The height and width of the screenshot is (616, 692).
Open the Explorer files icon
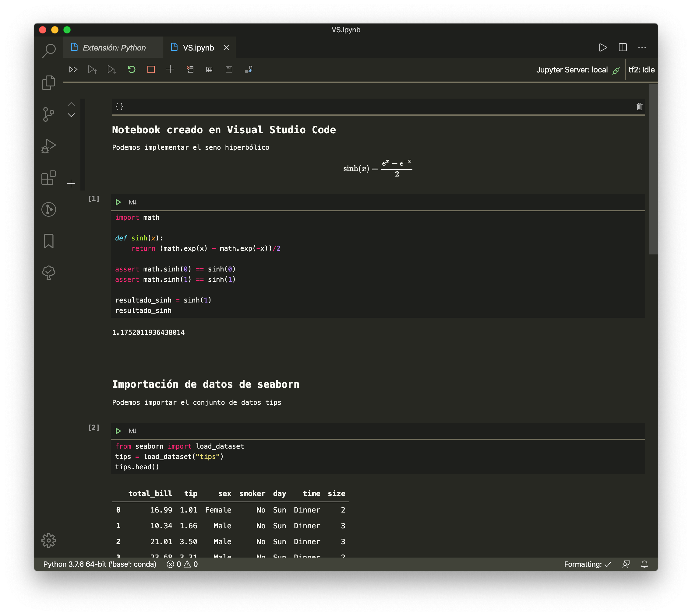(x=49, y=82)
